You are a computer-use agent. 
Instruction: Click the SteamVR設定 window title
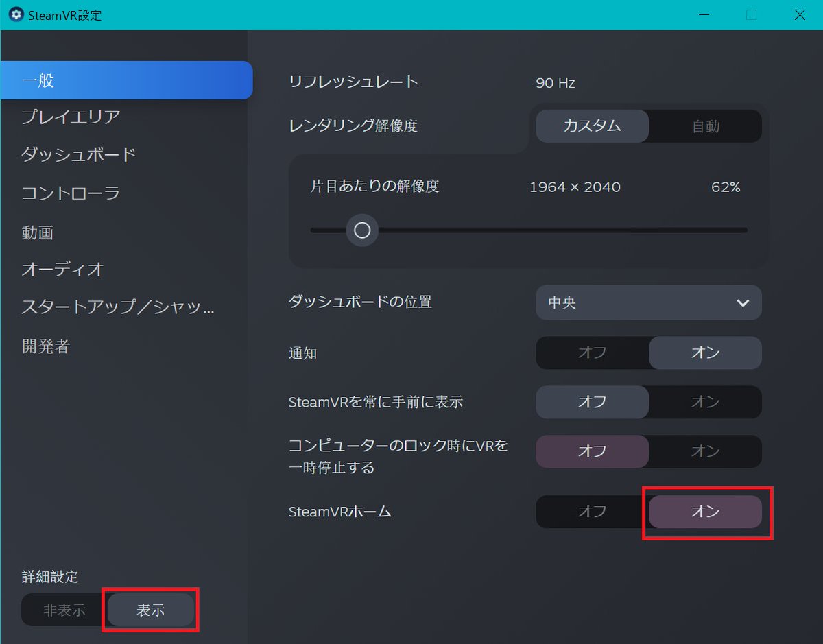click(64, 15)
